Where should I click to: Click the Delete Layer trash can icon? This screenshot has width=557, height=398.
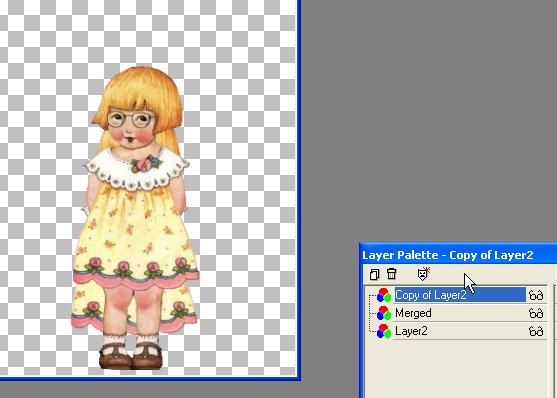point(391,274)
